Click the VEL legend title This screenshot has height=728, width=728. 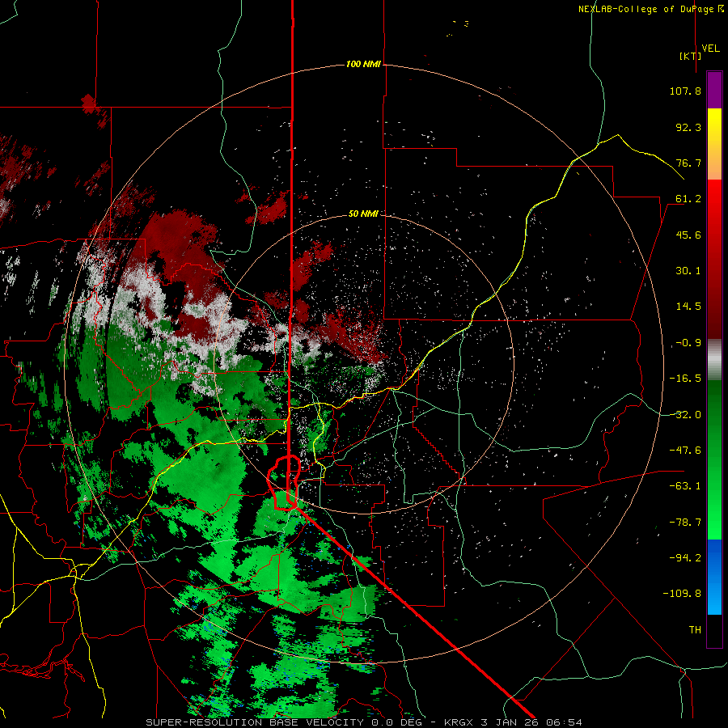click(710, 49)
